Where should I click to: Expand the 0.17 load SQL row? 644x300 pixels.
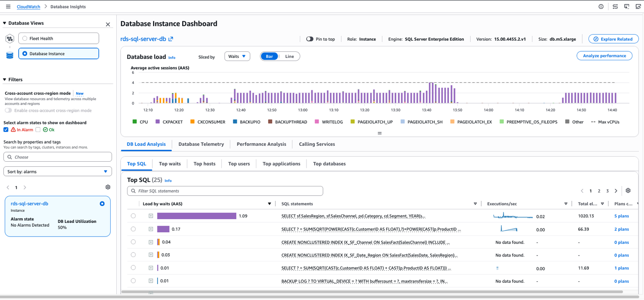point(151,229)
